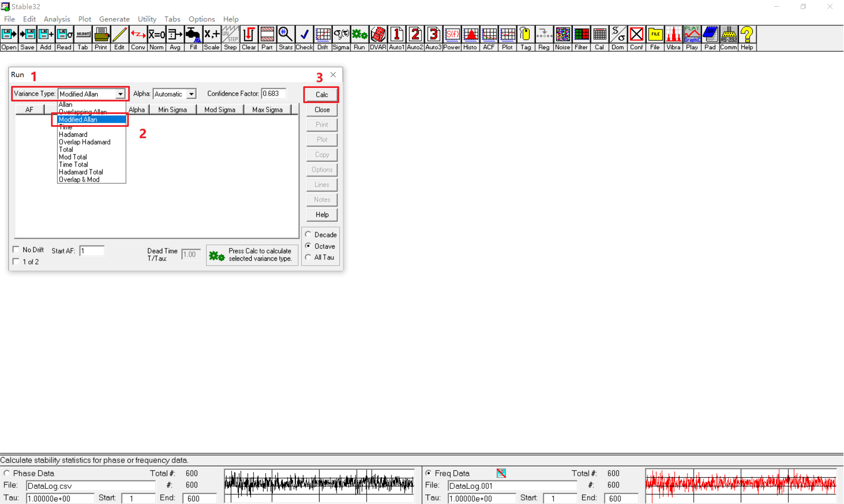The height and width of the screenshot is (504, 844).
Task: Expand the Variance Type dropdown arrow
Action: (121, 94)
